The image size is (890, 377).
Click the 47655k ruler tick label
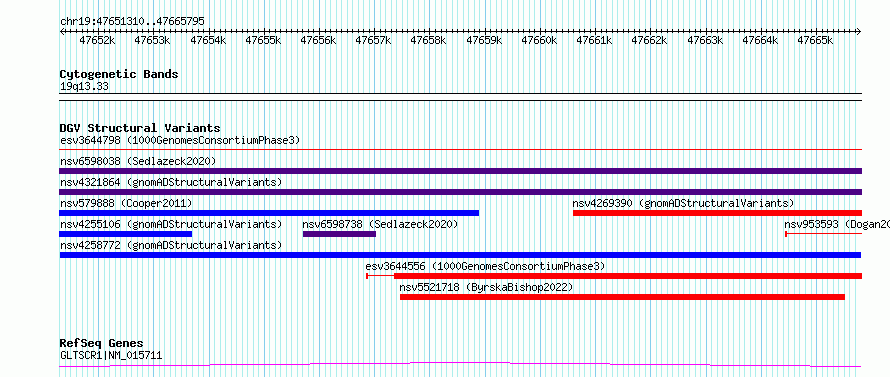[263, 40]
